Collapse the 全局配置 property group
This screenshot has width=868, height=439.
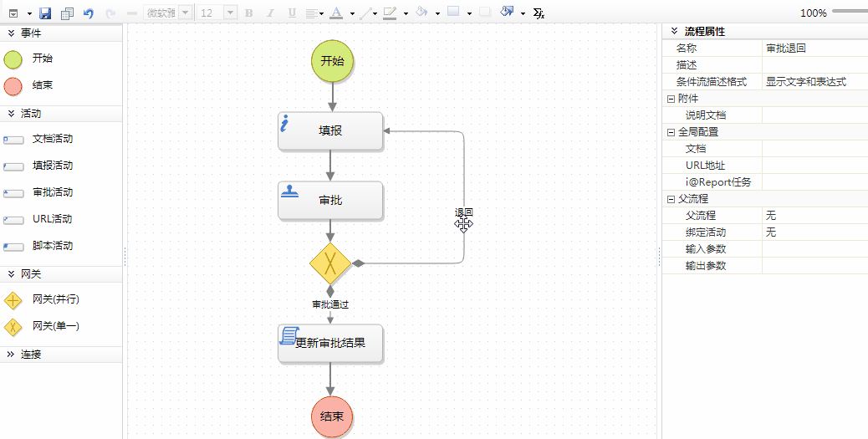pos(671,132)
